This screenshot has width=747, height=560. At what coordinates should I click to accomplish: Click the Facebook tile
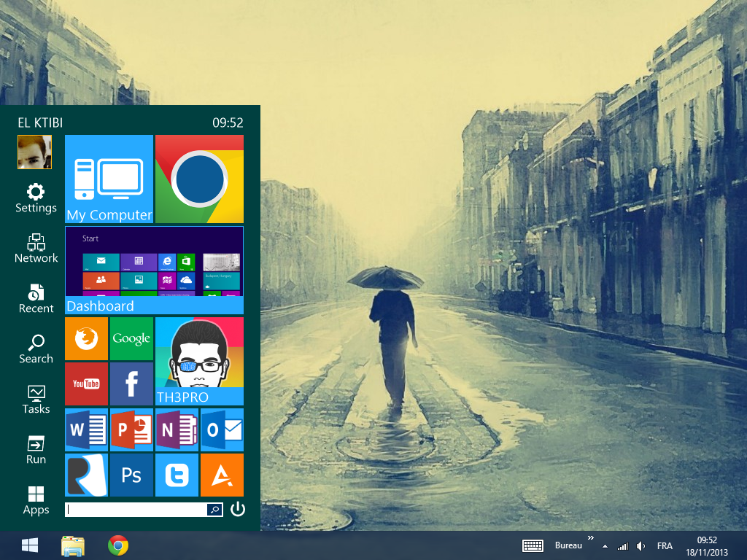pyautogui.click(x=131, y=384)
